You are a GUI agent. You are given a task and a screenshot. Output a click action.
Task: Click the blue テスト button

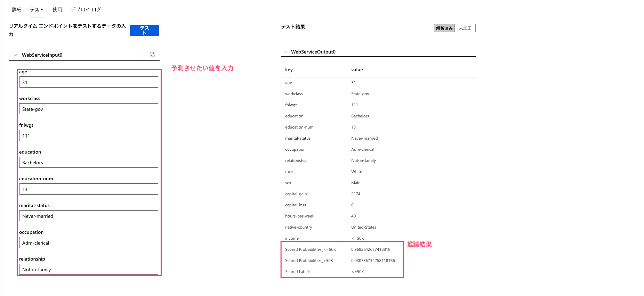click(144, 31)
